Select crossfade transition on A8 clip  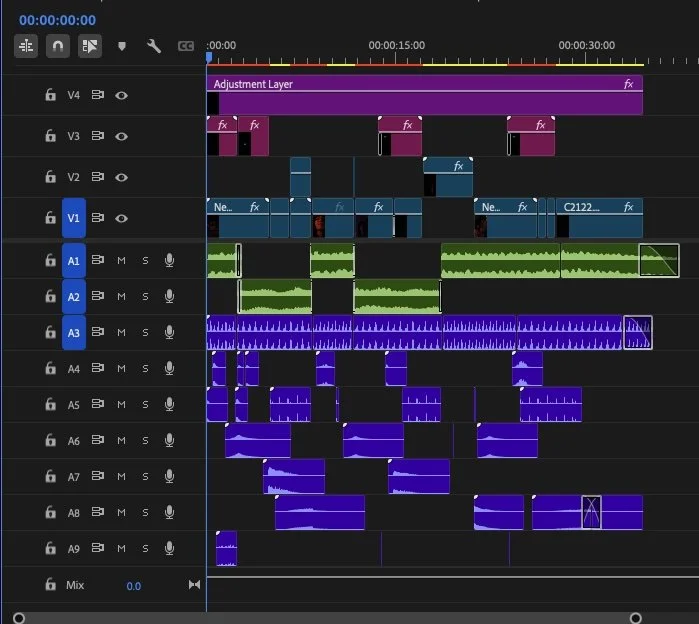point(592,513)
